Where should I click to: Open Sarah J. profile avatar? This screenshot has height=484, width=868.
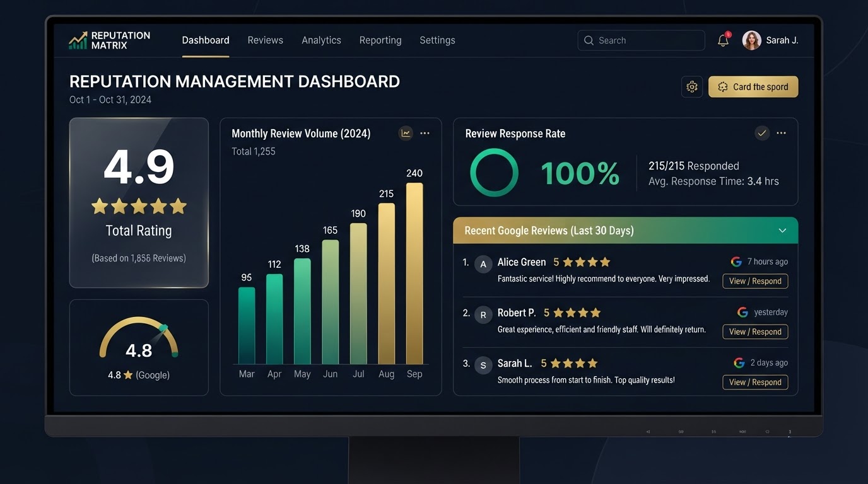751,40
